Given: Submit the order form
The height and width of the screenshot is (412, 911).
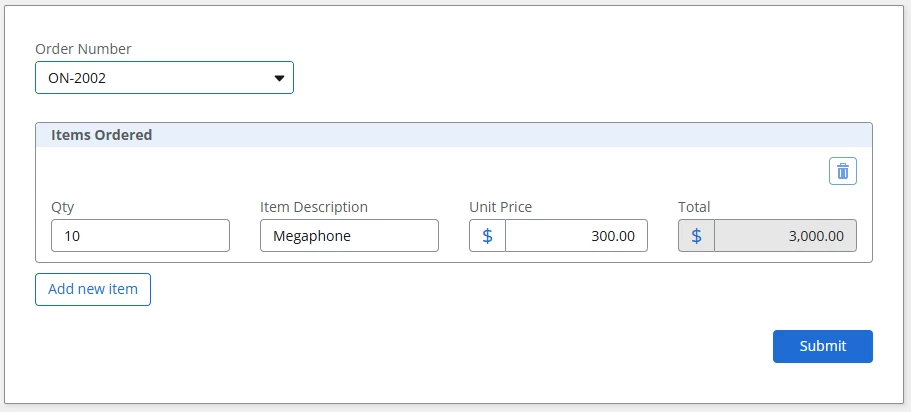Looking at the screenshot, I should coord(822,346).
